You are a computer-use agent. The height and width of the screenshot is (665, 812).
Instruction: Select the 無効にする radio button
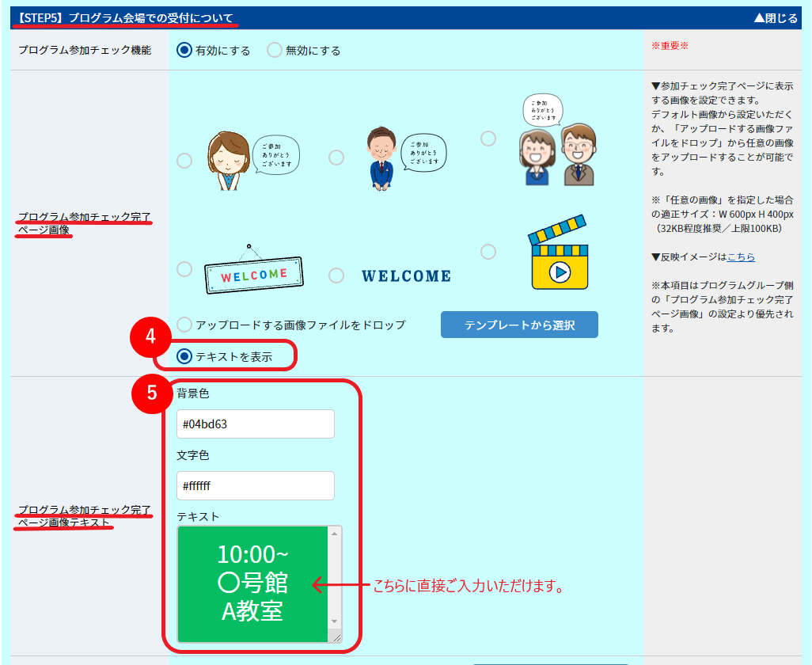click(x=275, y=50)
